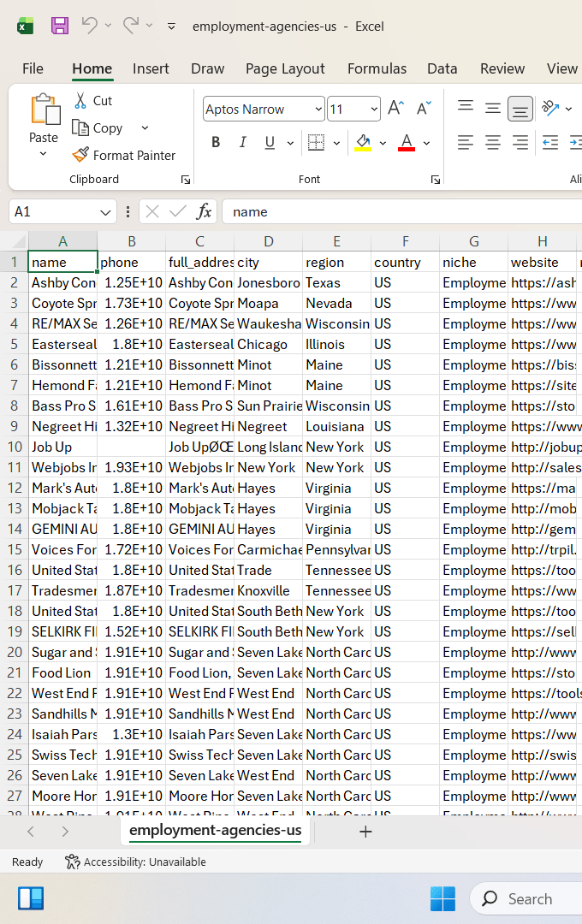Select Align Left icon
This screenshot has height=924, width=582.
[466, 142]
